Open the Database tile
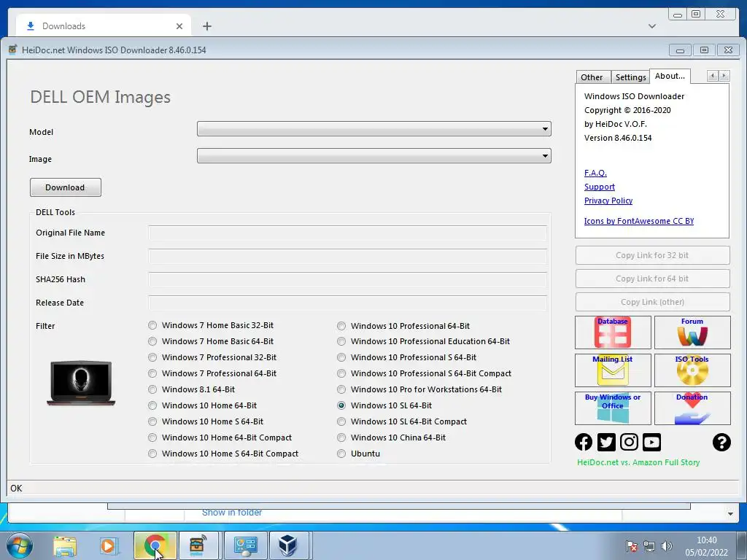Screen dimensions: 747x560 click(x=613, y=332)
